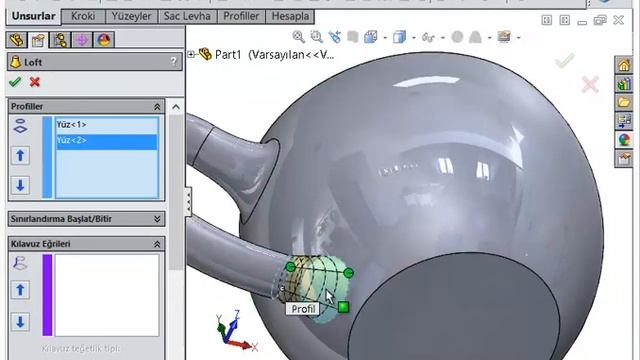Switch to Unsurlar tab
This screenshot has height=360, width=640.
33,16
